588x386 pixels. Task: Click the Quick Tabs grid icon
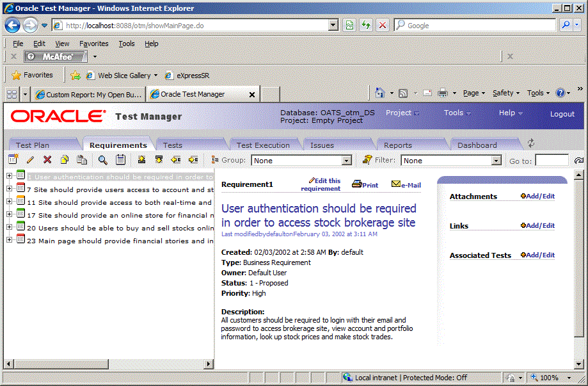pyautogui.click(x=12, y=94)
